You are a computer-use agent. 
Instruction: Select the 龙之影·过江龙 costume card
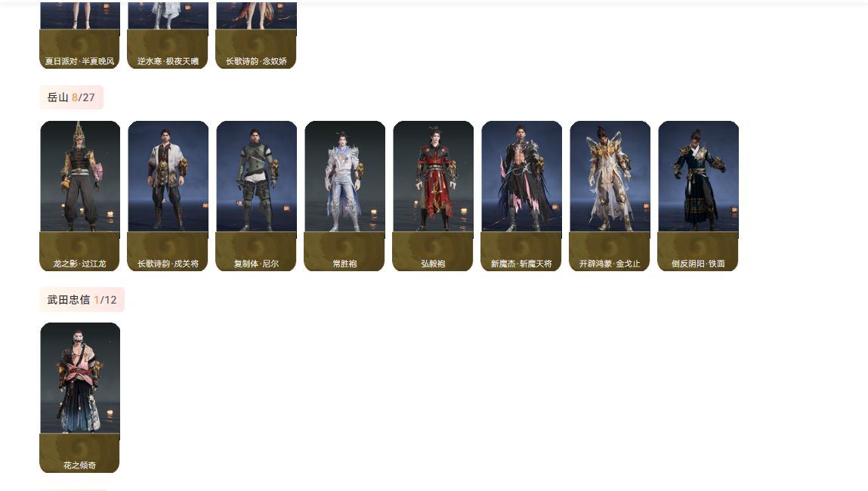click(x=80, y=196)
